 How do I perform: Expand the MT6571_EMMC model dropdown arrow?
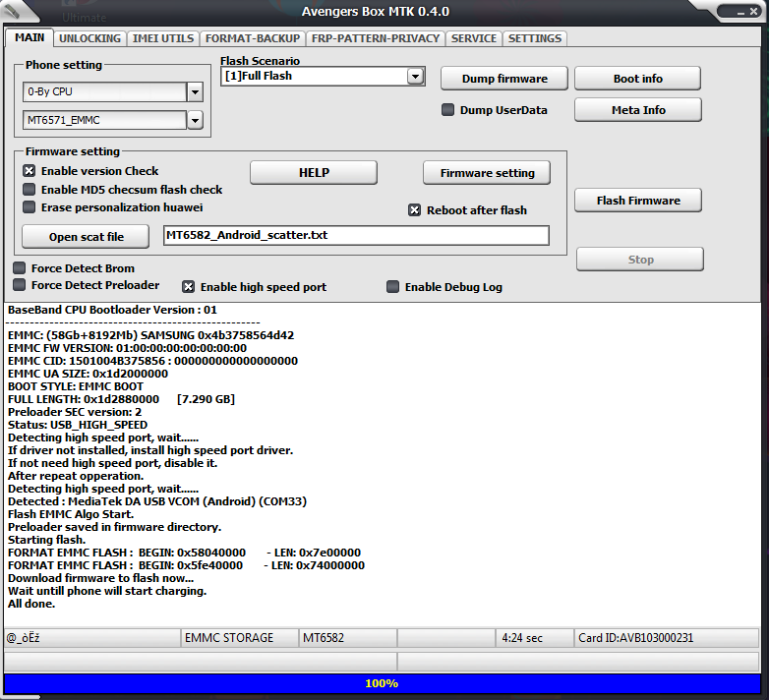click(195, 120)
